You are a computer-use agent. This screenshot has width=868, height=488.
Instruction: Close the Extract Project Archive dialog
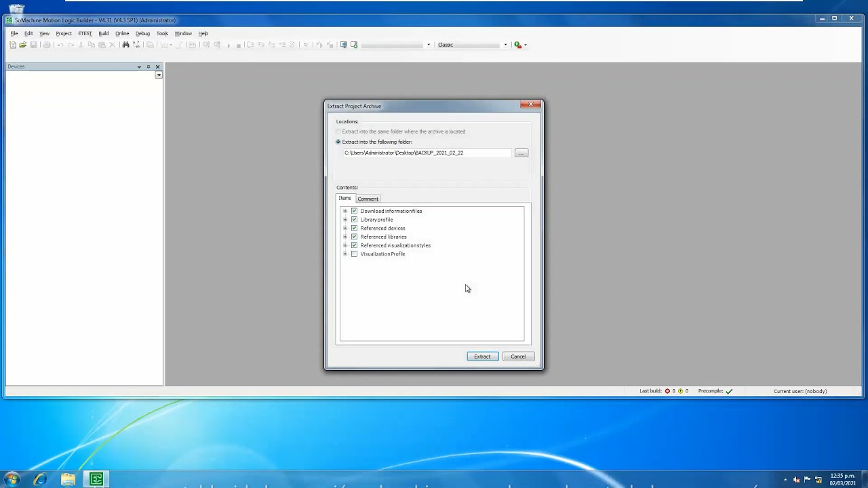(x=530, y=104)
